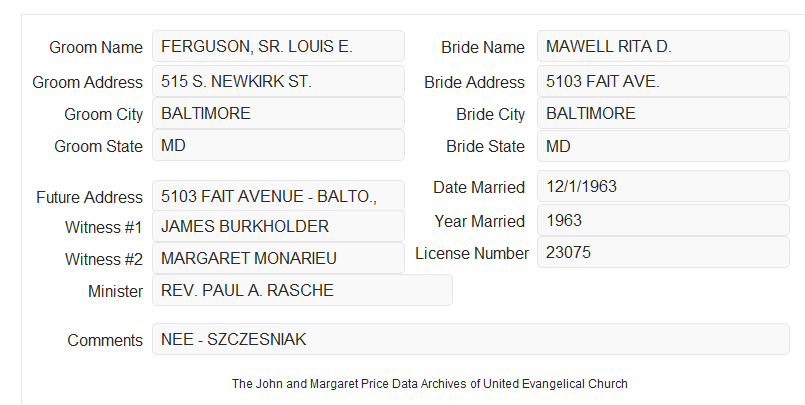Image resolution: width=805 pixels, height=405 pixels.
Task: Click the Groom Name label
Action: click(x=96, y=47)
